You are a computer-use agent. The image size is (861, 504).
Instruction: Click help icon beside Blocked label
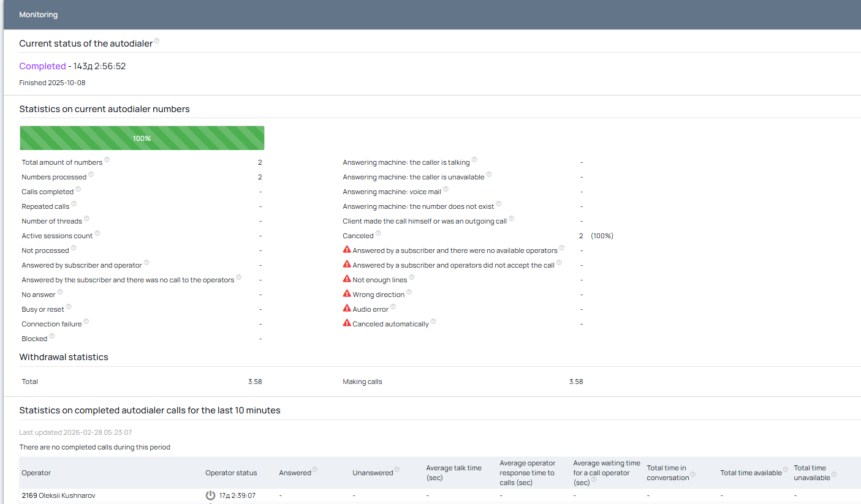(x=52, y=336)
